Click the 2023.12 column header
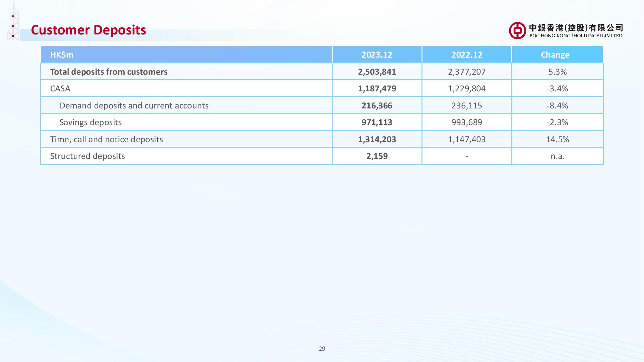Viewport: 644px width, 362px height. 377,55
